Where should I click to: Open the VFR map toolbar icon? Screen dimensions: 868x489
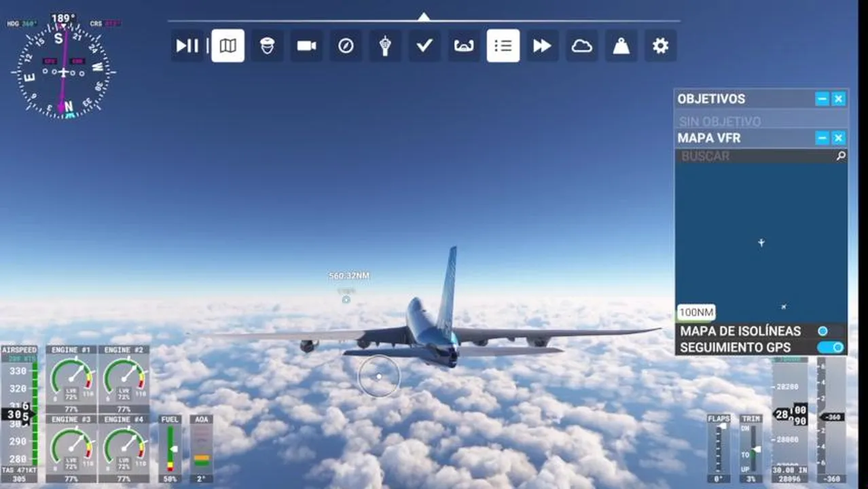coord(228,46)
